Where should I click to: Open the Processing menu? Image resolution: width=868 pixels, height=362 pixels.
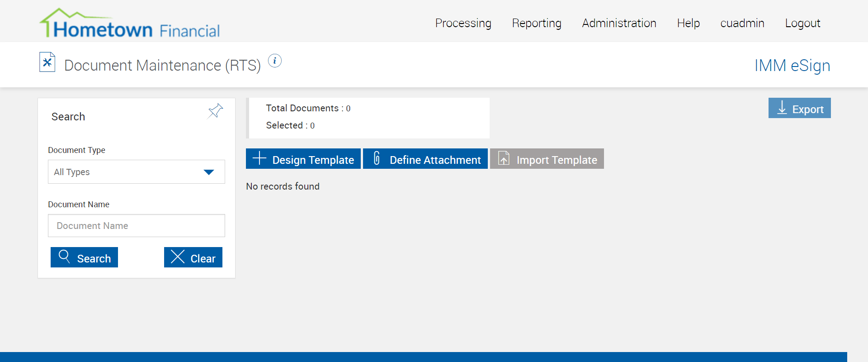(x=463, y=23)
